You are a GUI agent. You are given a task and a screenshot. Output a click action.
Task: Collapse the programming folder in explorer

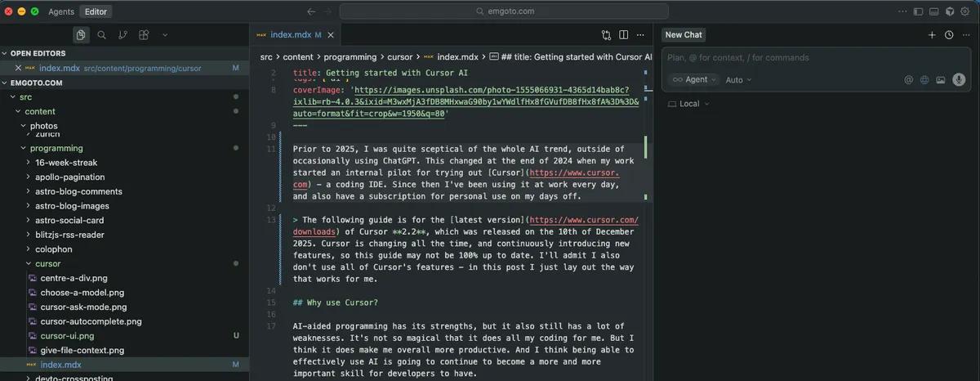coord(24,148)
